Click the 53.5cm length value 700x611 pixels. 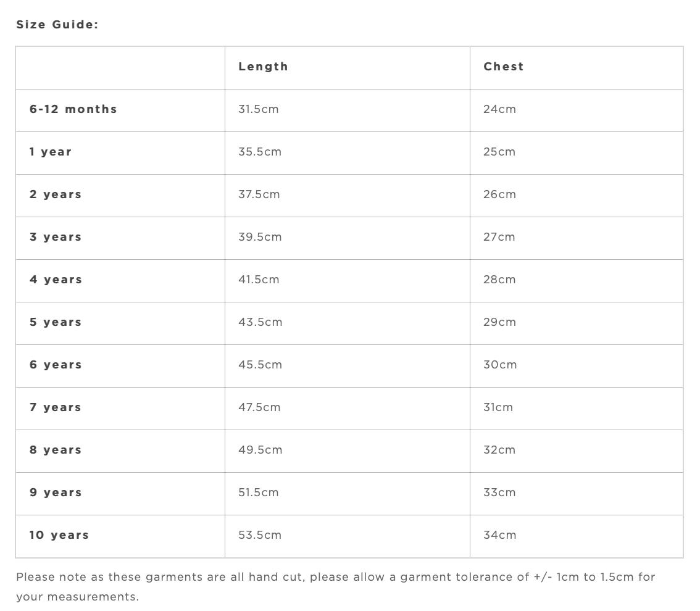click(x=259, y=535)
